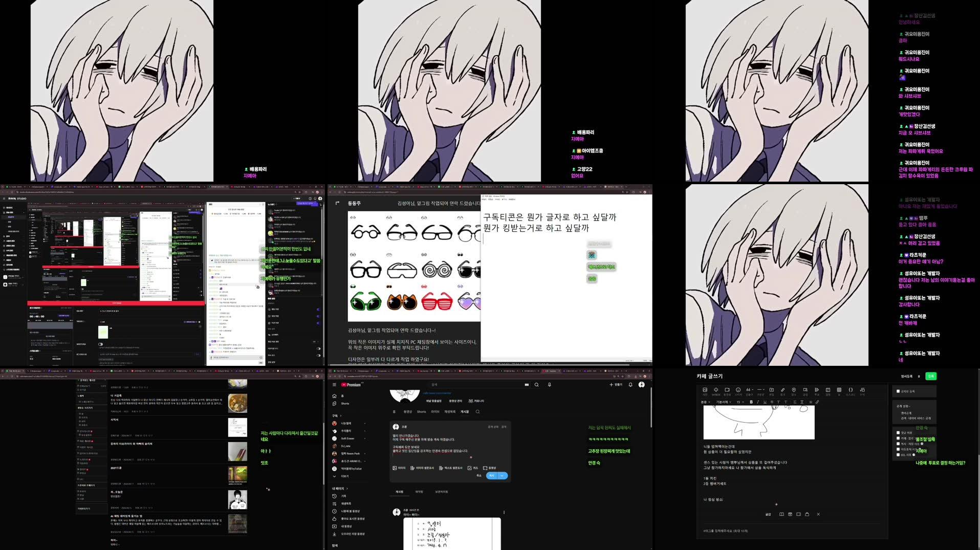This screenshot has width=980, height=550.
Task: Open the 보관처리됨 posts tab
Action: click(x=442, y=492)
